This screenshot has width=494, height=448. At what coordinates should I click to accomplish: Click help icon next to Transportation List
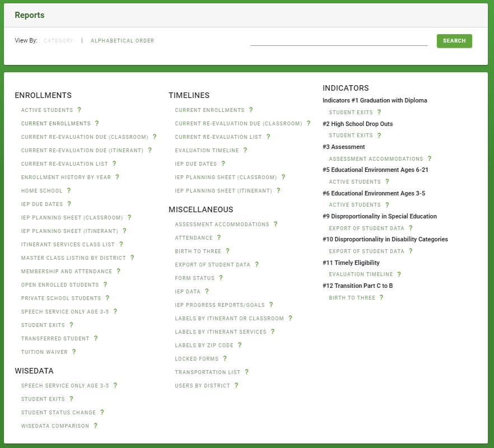(x=246, y=372)
